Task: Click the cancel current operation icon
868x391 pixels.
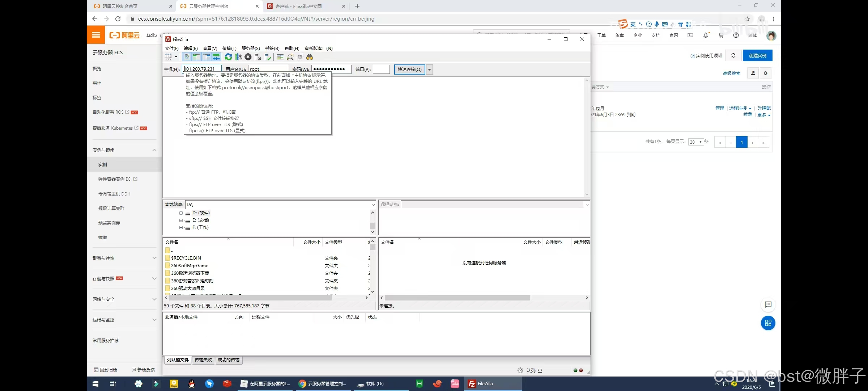Action: pos(248,57)
